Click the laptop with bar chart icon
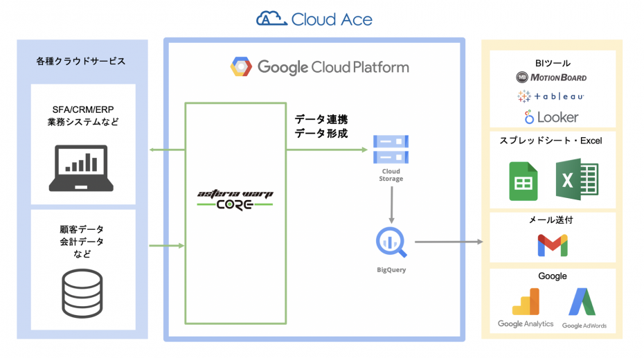This screenshot has width=644, height=358. tap(81, 168)
